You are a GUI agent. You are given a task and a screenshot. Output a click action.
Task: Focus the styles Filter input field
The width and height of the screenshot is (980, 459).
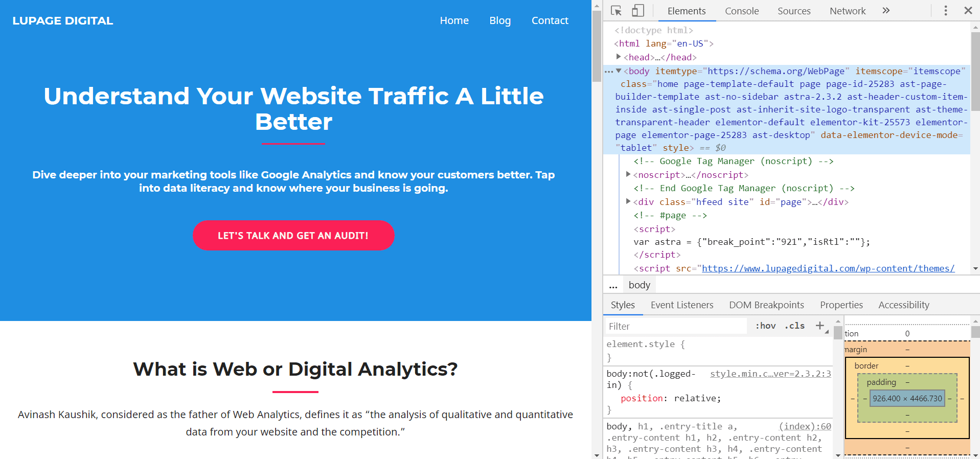pyautogui.click(x=676, y=326)
